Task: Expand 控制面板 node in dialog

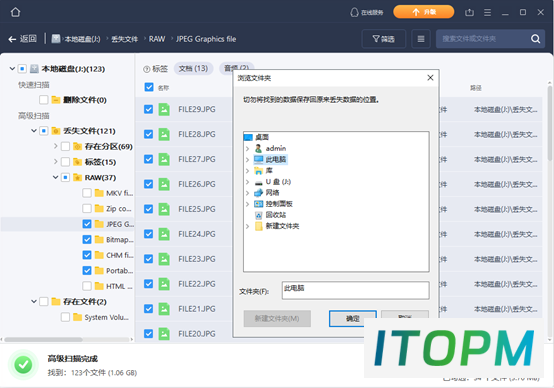Action: point(248,204)
